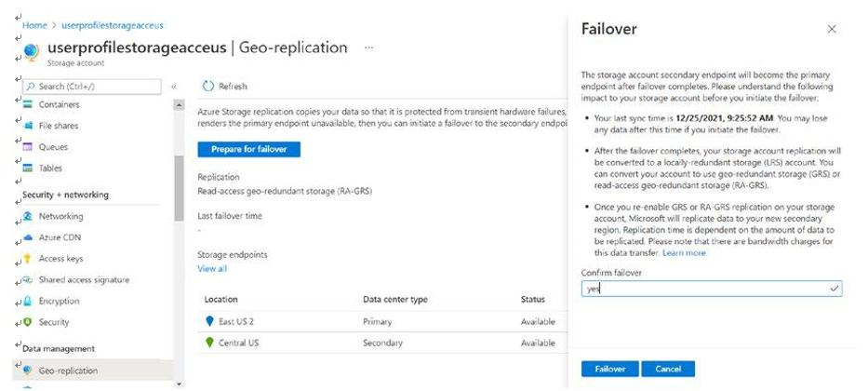Click the East US 2 blue pin icon

point(209,321)
